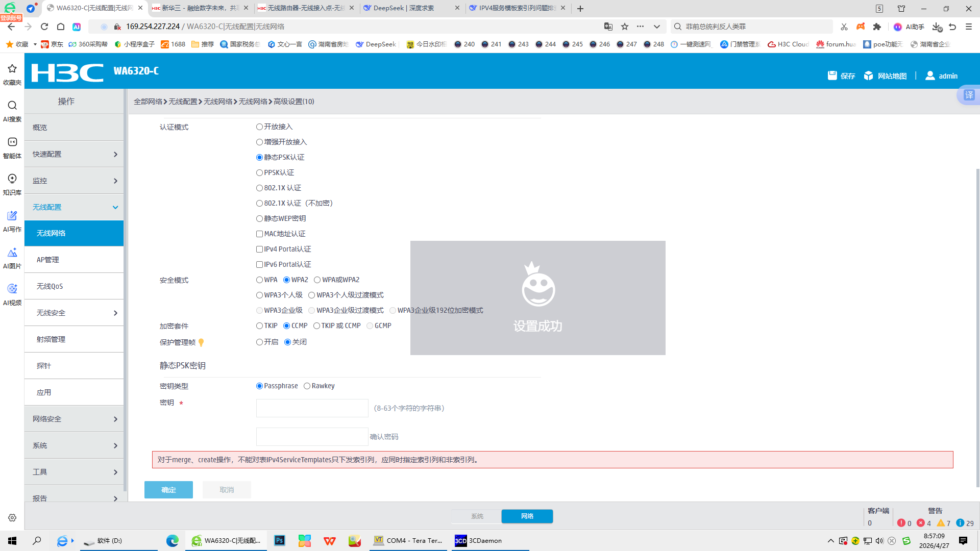Select the PPSK认证 radio button
This screenshot has height=551, width=980.
(259, 172)
